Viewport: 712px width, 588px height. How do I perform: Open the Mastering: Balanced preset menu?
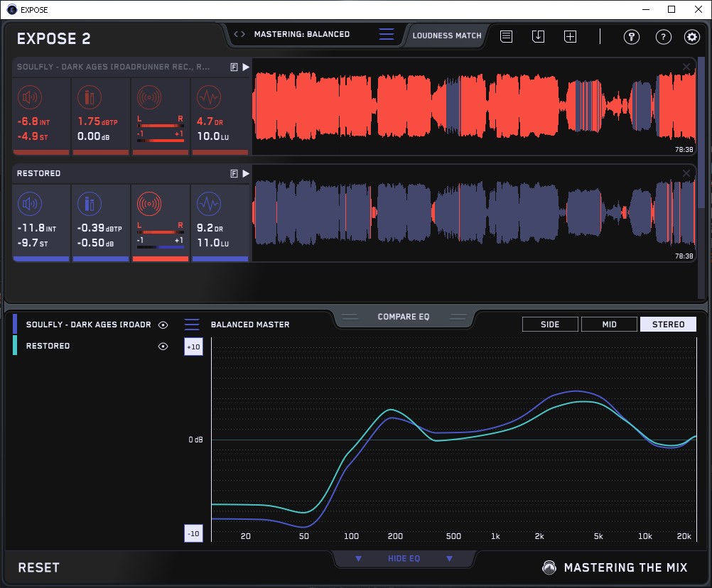click(387, 34)
